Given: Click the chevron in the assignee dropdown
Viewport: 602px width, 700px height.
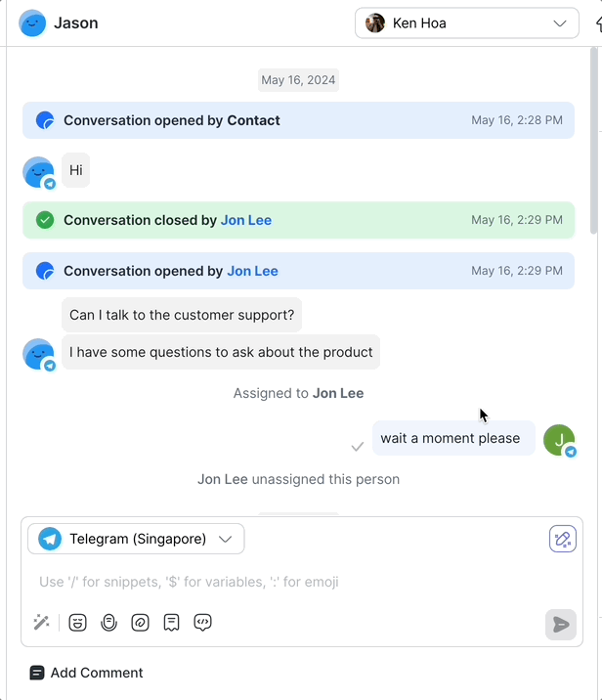Looking at the screenshot, I should [x=560, y=22].
